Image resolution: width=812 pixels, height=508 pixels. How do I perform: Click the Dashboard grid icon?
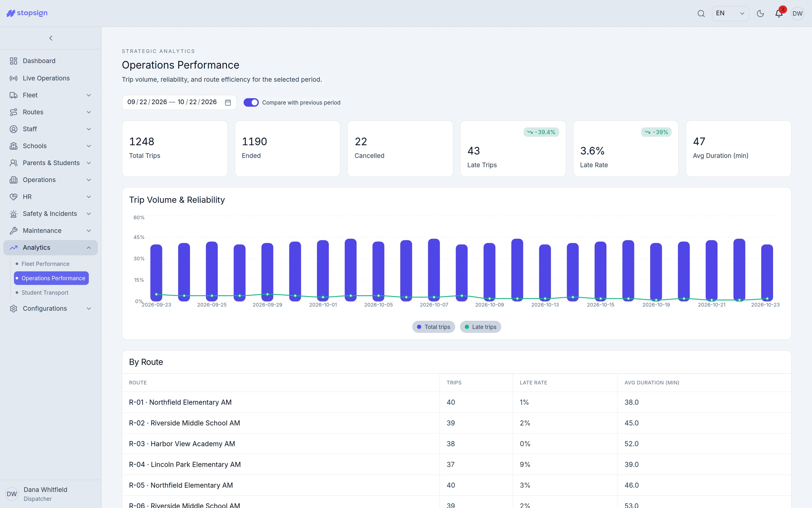[13, 61]
